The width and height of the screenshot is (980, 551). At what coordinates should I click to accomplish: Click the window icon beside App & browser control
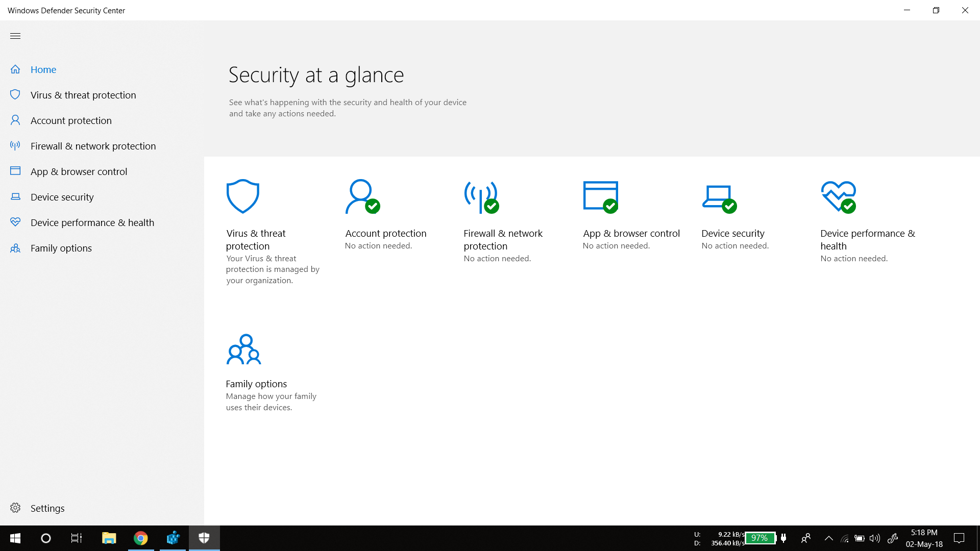15,171
